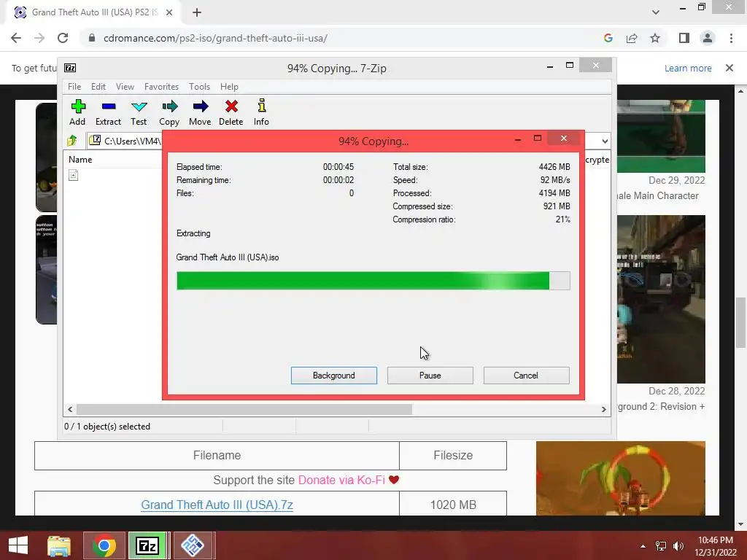This screenshot has width=747, height=560.
Task: Open the Dec 28, 2022 game thumbnail
Action: coord(661,299)
